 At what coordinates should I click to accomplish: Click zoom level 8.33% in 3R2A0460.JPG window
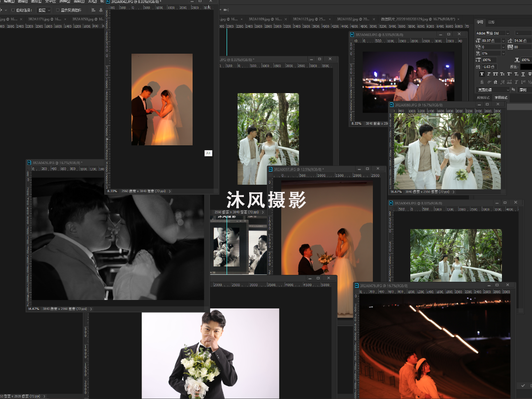[x=356, y=124]
